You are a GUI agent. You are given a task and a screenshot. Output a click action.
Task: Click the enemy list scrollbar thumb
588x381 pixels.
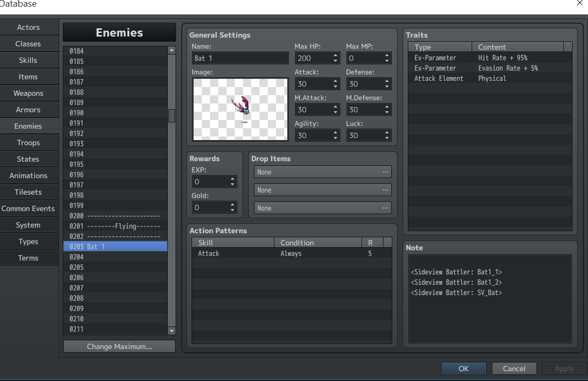click(x=172, y=116)
